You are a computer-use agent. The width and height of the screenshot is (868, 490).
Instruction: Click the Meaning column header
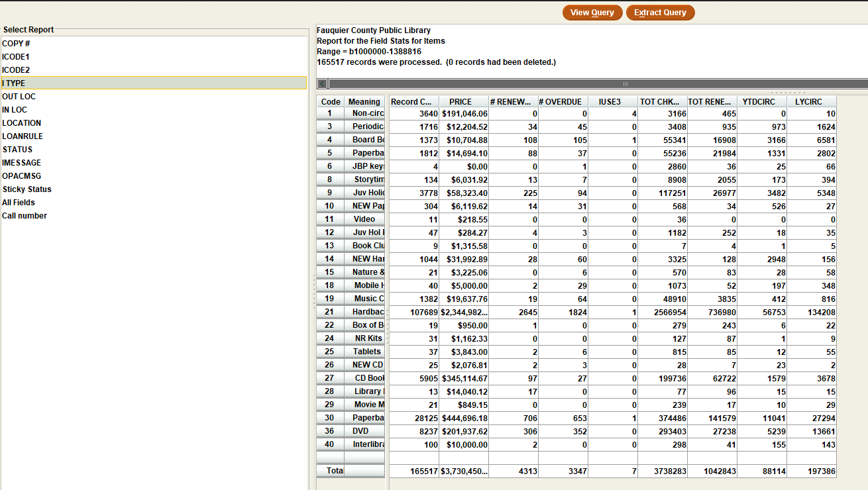click(x=364, y=102)
